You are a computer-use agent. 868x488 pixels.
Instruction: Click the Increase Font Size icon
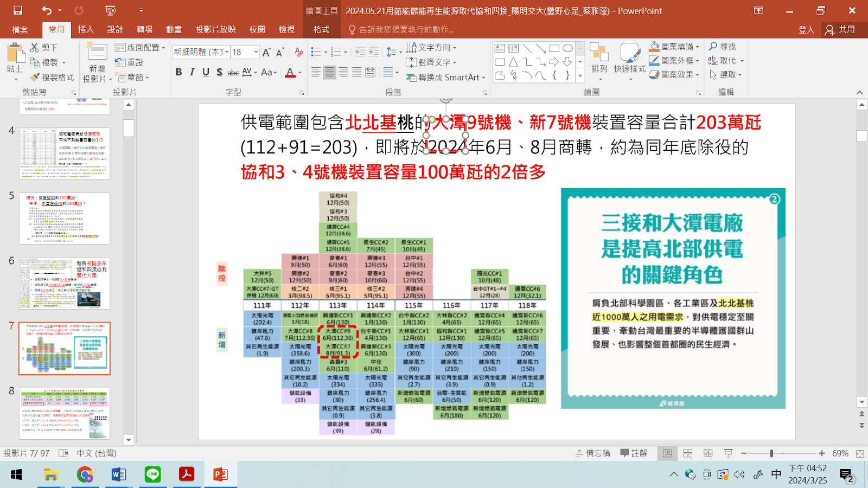pos(266,52)
